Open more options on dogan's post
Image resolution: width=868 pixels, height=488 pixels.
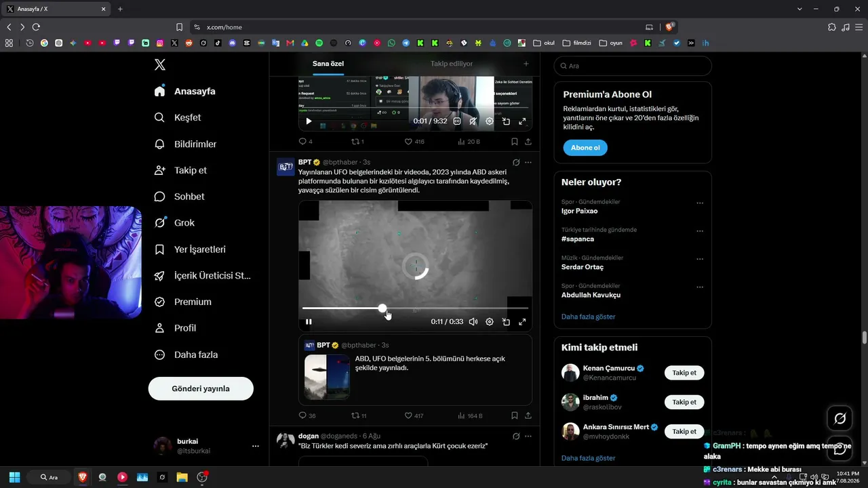(528, 436)
